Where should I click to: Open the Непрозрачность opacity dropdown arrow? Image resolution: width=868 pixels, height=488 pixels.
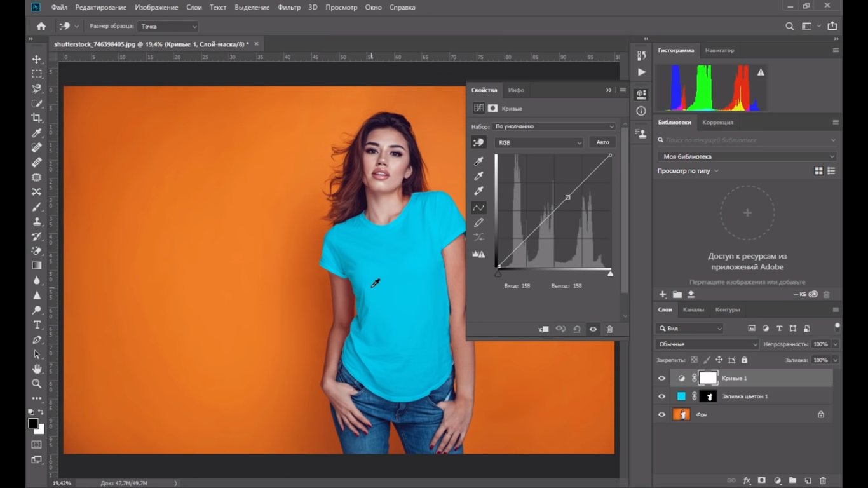click(835, 344)
